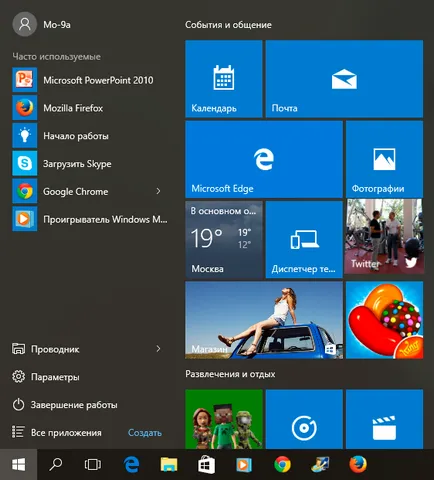Open the Почта mail tile

(344, 79)
